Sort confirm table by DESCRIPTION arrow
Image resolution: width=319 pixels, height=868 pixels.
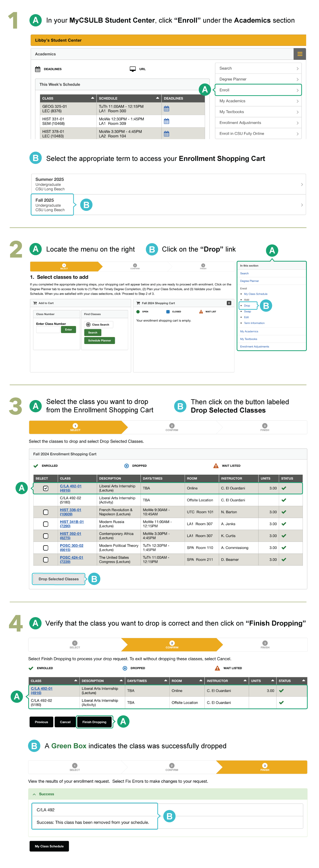point(121,680)
